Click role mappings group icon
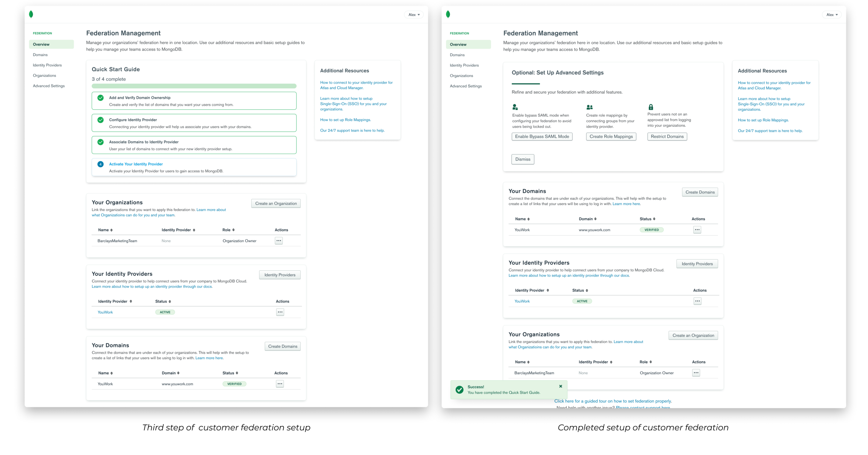 pyautogui.click(x=590, y=107)
